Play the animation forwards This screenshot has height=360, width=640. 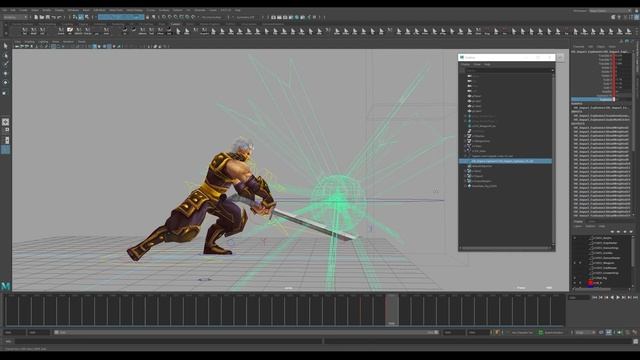[618, 298]
